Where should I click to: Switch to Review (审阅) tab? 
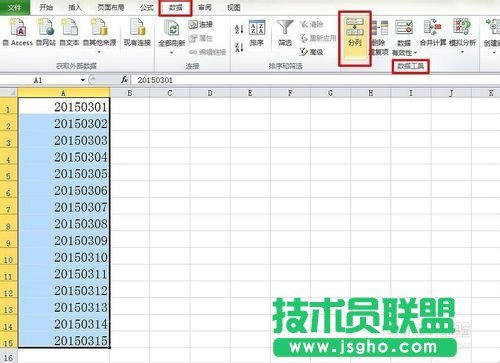pos(205,7)
